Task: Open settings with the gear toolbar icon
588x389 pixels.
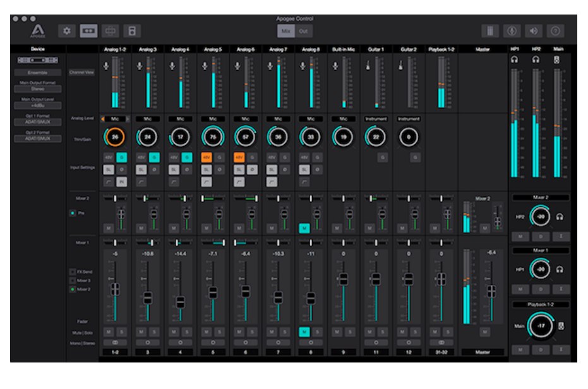Action: (x=67, y=30)
